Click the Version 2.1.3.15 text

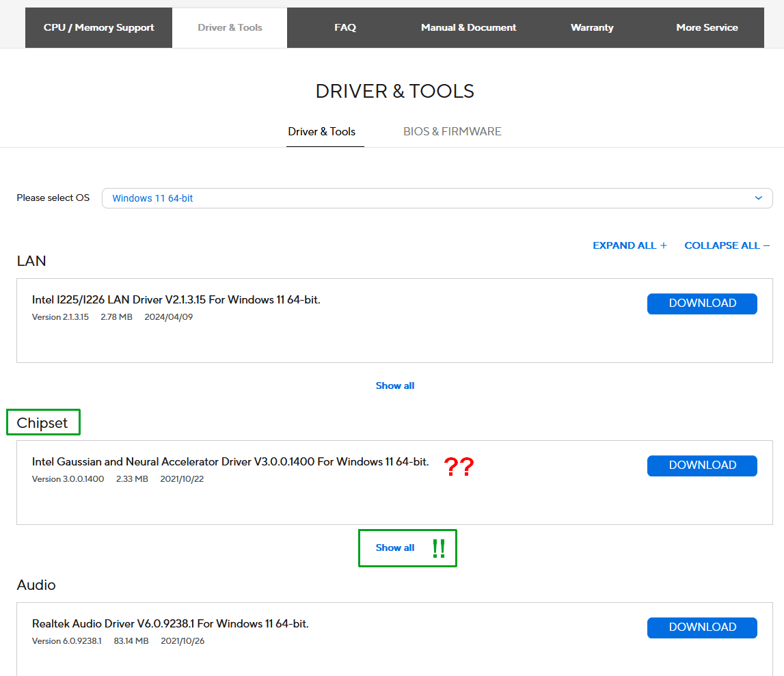point(60,317)
